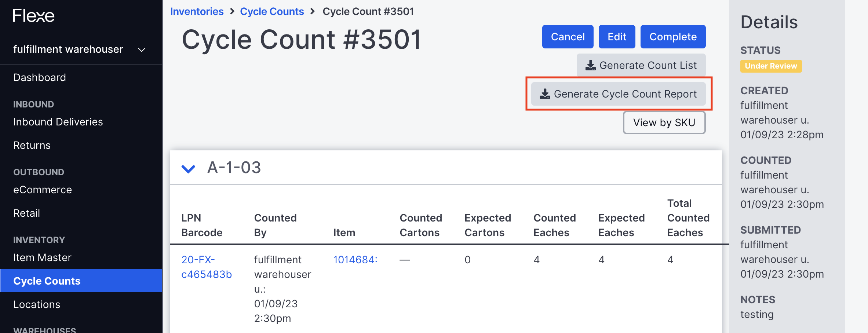Click the download icon on Generate Cycle Count Report
Screen dimensions: 868x333
[545, 94]
